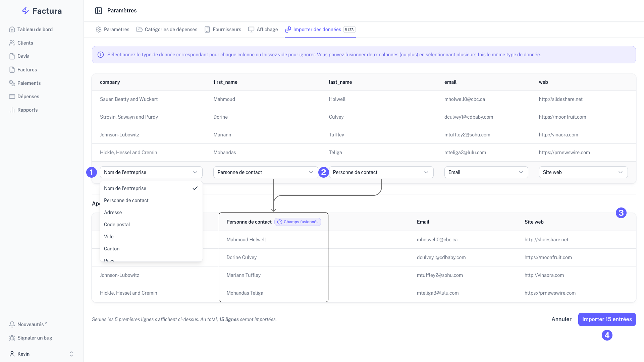Screen dimensions: 644x362
Task: Click the Champs fusionnés help badge
Action: (x=298, y=222)
